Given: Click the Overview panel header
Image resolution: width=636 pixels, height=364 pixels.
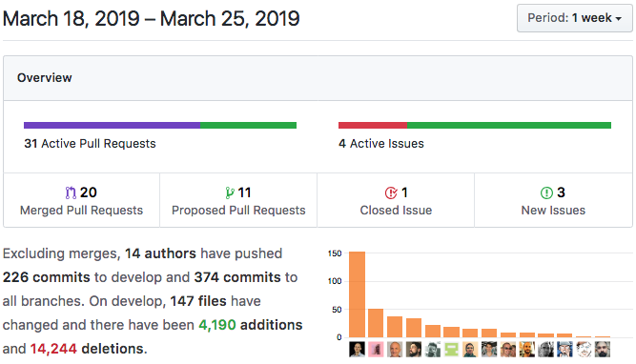Looking at the screenshot, I should point(318,78).
